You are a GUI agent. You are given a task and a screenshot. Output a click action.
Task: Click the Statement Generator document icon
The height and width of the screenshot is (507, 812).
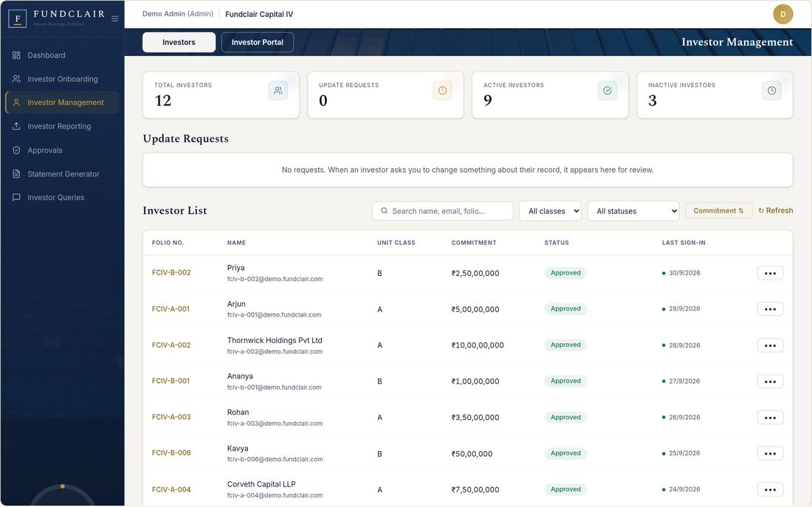[x=16, y=174]
